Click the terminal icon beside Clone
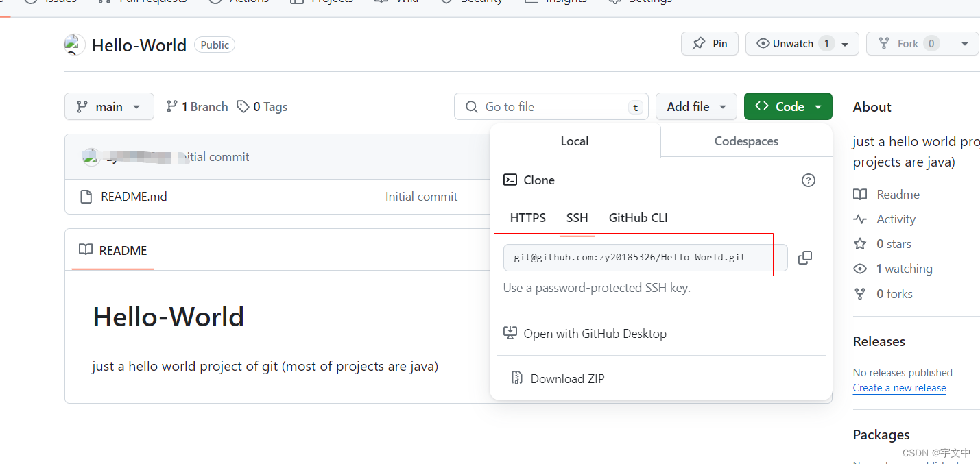Image resolution: width=980 pixels, height=464 pixels. [510, 180]
